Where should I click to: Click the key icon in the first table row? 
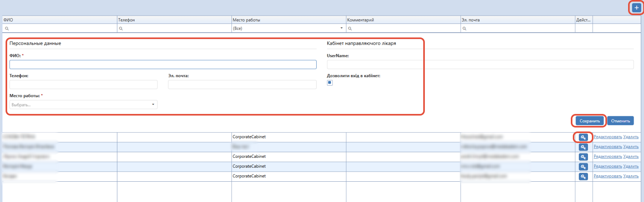[x=583, y=137]
